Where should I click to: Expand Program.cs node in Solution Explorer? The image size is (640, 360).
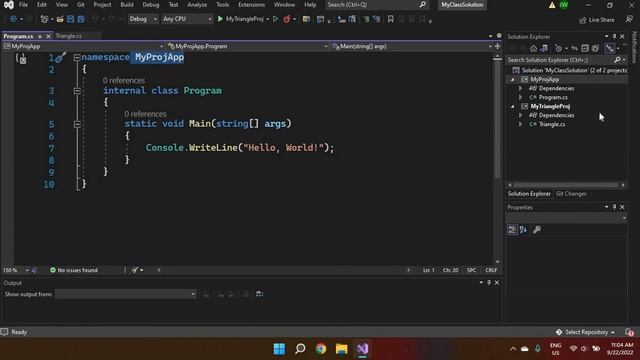click(x=520, y=98)
